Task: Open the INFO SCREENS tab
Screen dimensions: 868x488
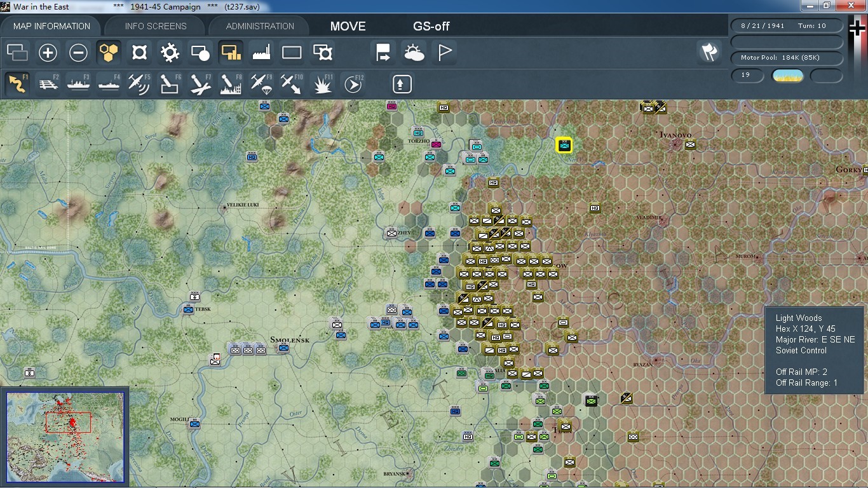Action: (156, 26)
